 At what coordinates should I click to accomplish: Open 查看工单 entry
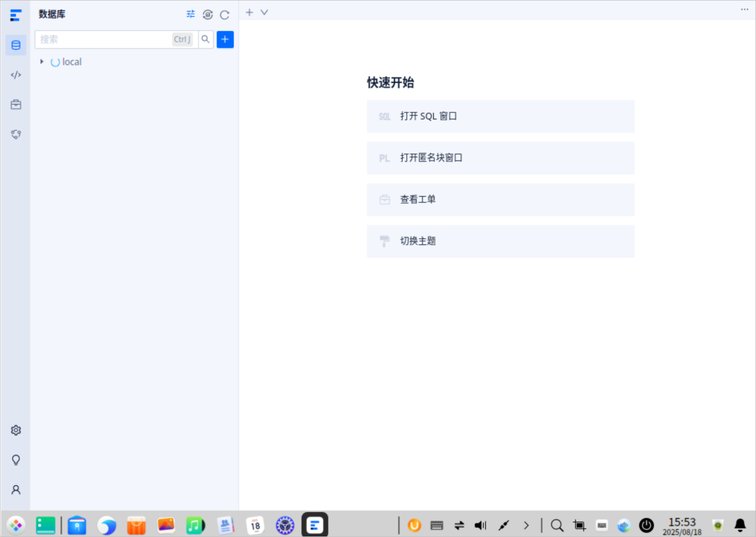coord(500,199)
